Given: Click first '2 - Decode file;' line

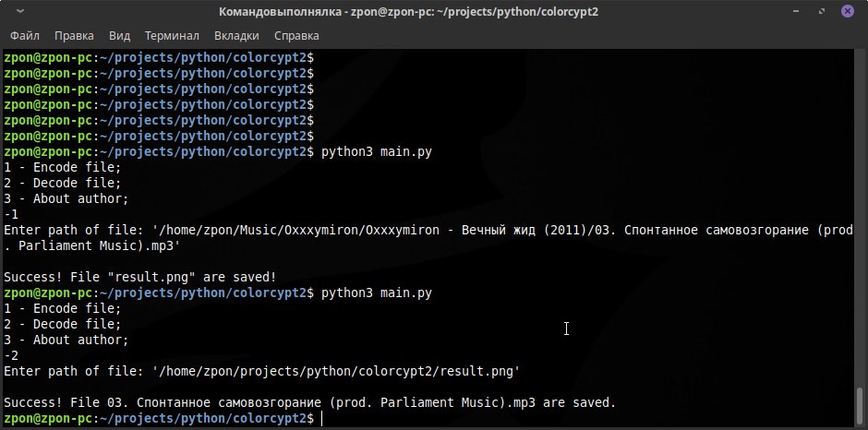Looking at the screenshot, I should click(x=63, y=183).
